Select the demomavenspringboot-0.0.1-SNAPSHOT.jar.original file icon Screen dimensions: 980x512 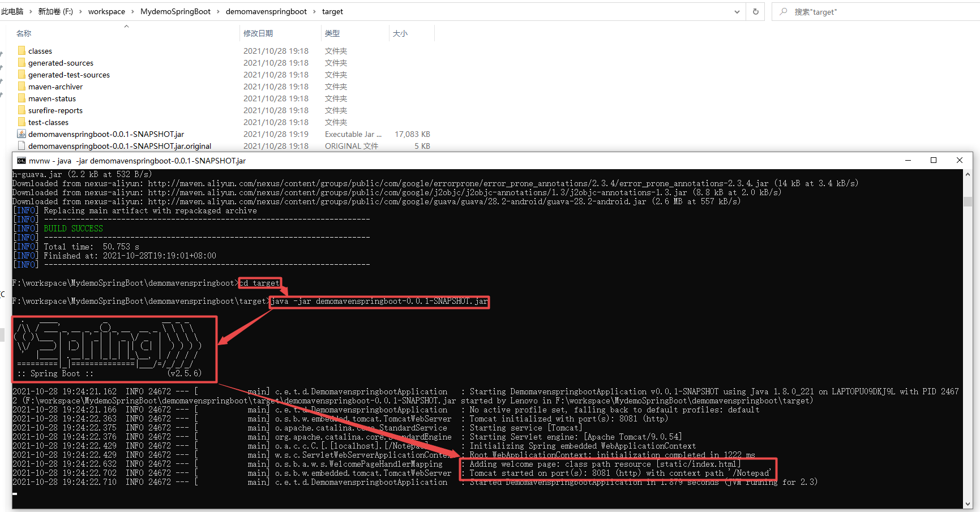pyautogui.click(x=22, y=145)
